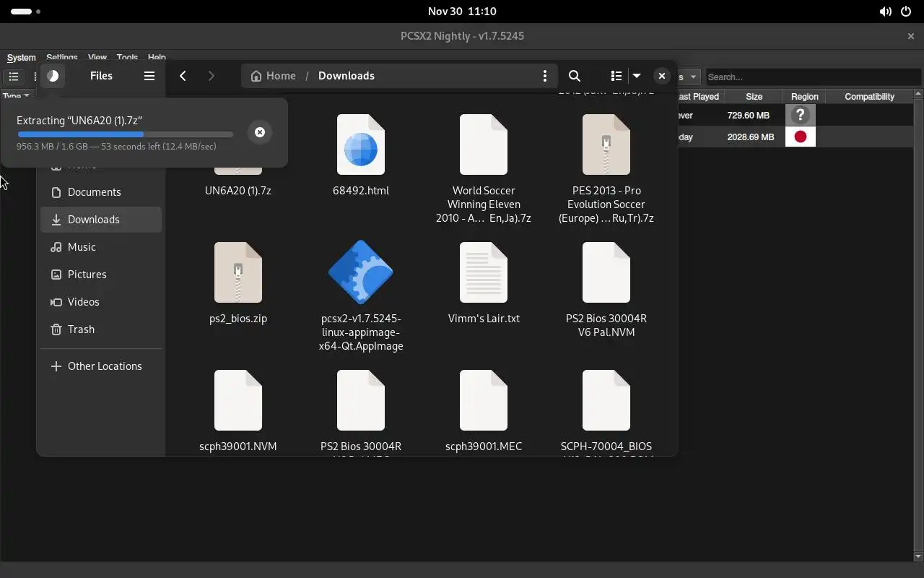Click PCSX2 game list view toolbar icon
Viewport: 924px width, 578px height.
[14, 77]
